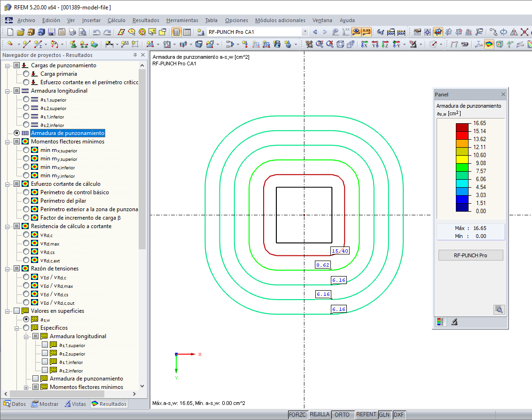
Task: Open a file with the folder icon
Action: tap(21, 32)
